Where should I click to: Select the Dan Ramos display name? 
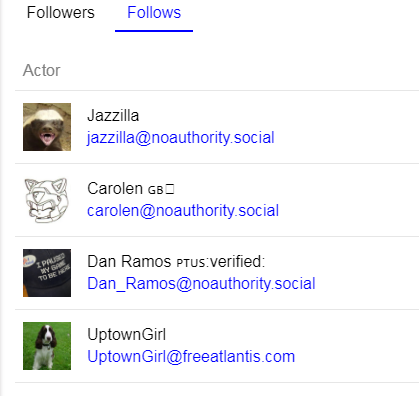point(129,262)
